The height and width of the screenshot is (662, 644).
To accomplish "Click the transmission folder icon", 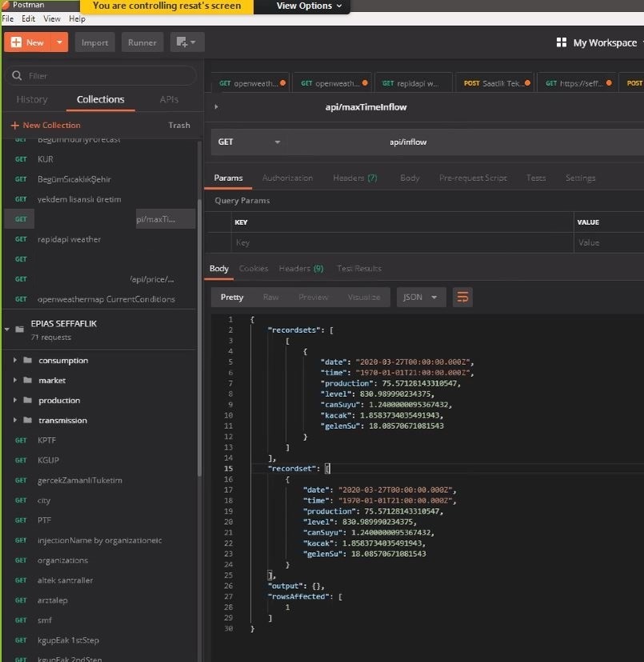I will (x=27, y=421).
